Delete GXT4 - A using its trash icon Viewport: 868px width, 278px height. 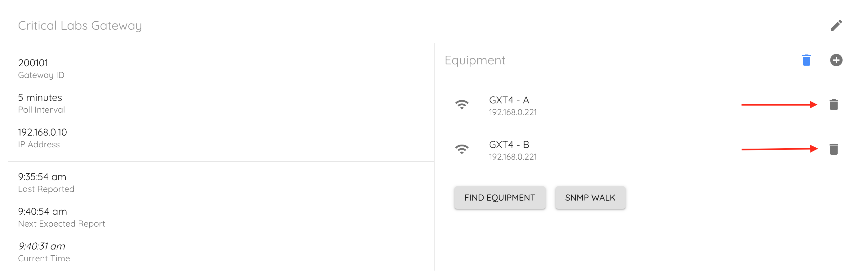coord(834,105)
